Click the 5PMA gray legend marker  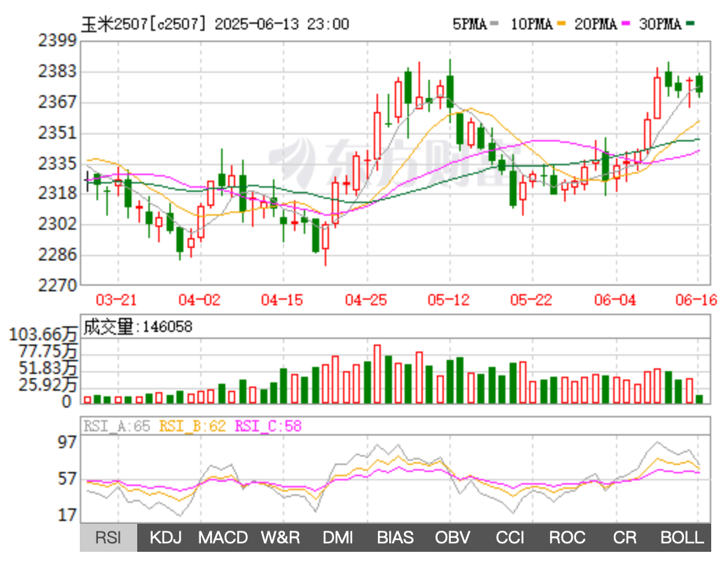point(493,25)
